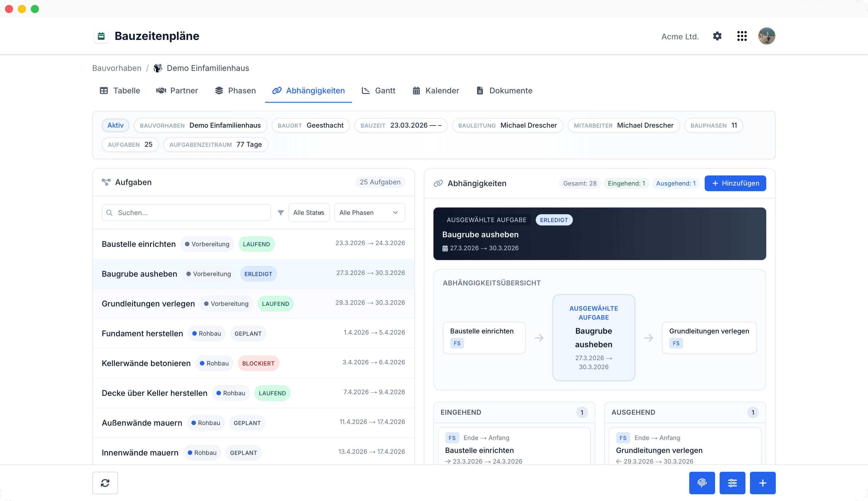Open the Alle Status dropdown

[x=309, y=213]
